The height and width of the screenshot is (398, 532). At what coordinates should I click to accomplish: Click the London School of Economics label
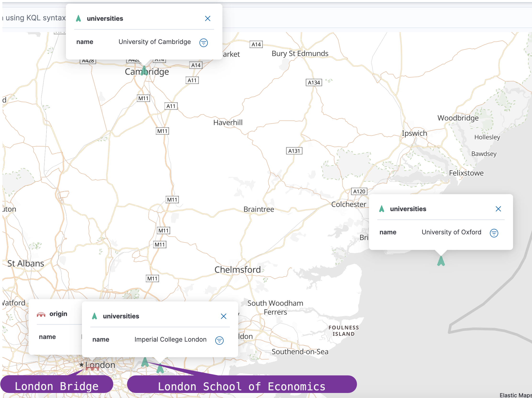pyautogui.click(x=242, y=386)
